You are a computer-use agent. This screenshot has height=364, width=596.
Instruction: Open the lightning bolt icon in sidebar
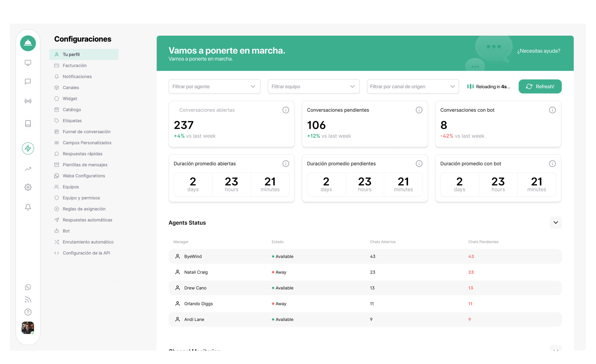[28, 148]
